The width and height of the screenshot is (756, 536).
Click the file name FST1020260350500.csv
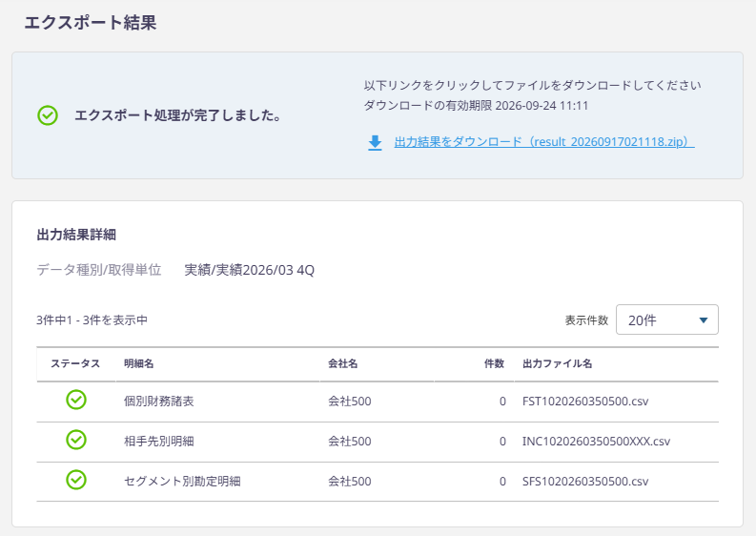point(585,402)
